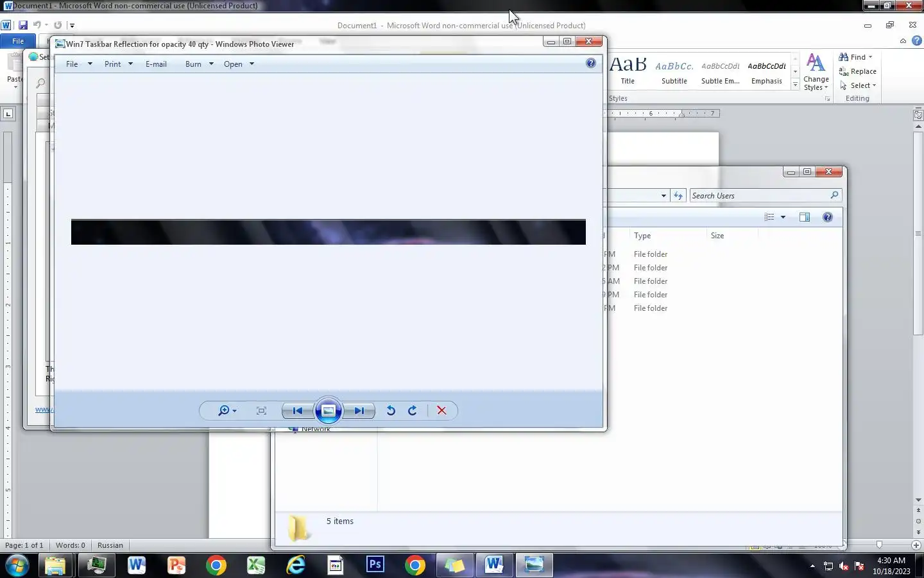Click Replace in Word Editing group

[858, 71]
